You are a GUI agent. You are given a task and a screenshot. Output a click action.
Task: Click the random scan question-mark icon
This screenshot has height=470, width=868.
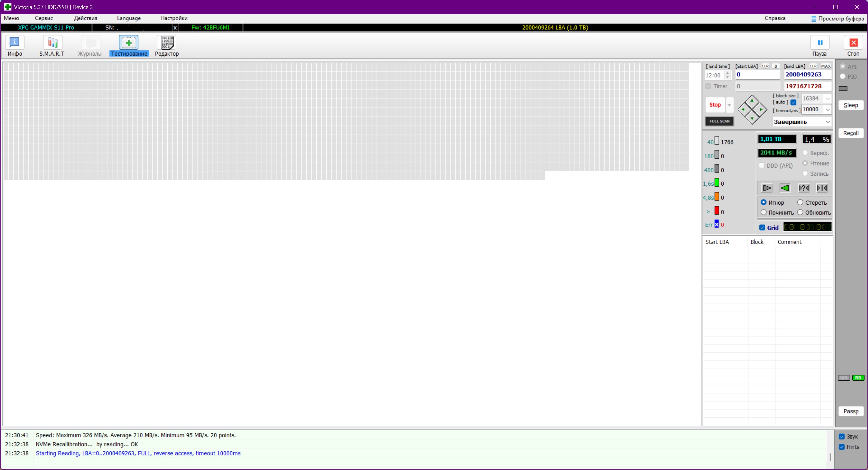(x=804, y=188)
